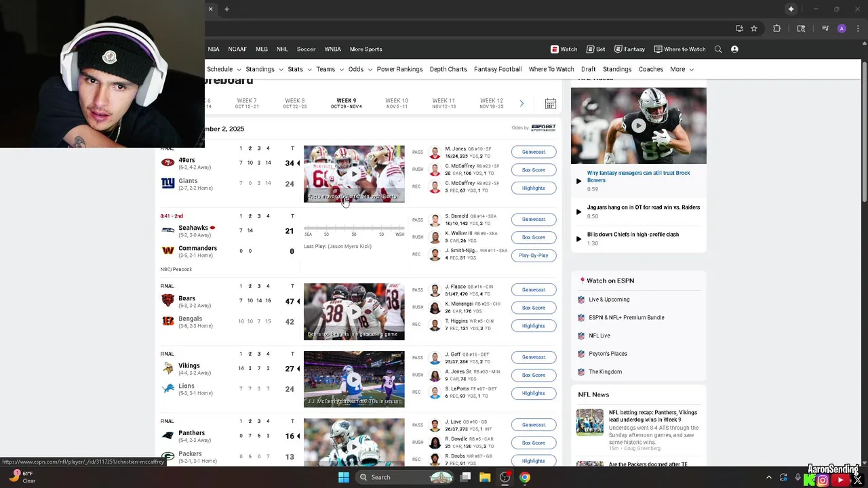Play the Jaguars OT road win clip

coord(578,211)
